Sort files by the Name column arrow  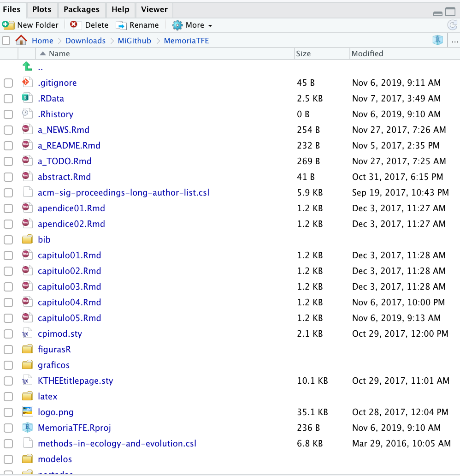click(43, 54)
